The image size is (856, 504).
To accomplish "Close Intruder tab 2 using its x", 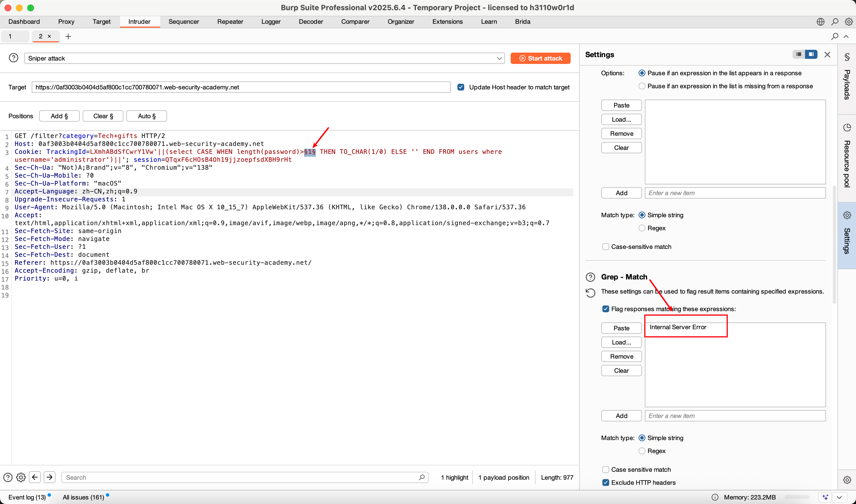I will coord(49,36).
